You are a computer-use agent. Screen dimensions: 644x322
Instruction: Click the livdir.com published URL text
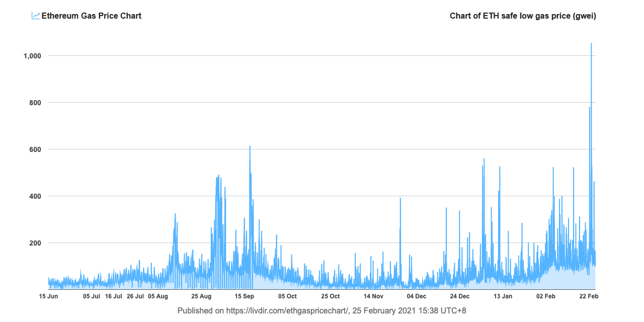(x=287, y=311)
